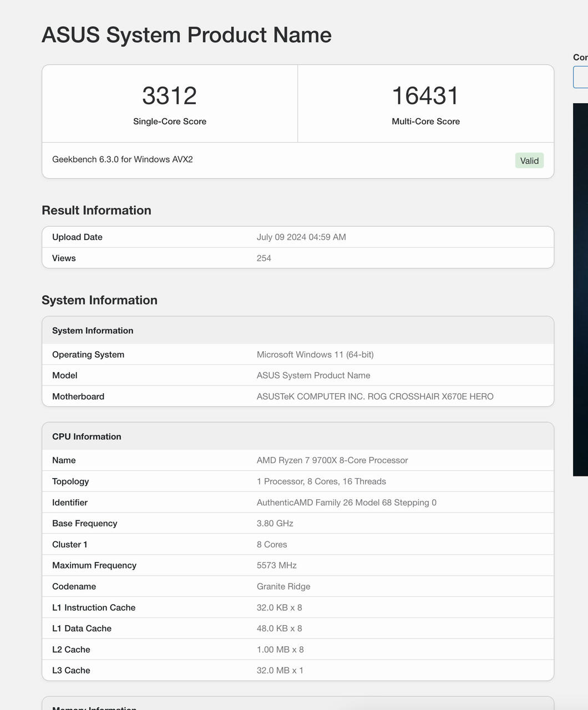Screen dimensions: 588x710
Task: Click the 3.80 GHz base frequency value
Action: 275,524
